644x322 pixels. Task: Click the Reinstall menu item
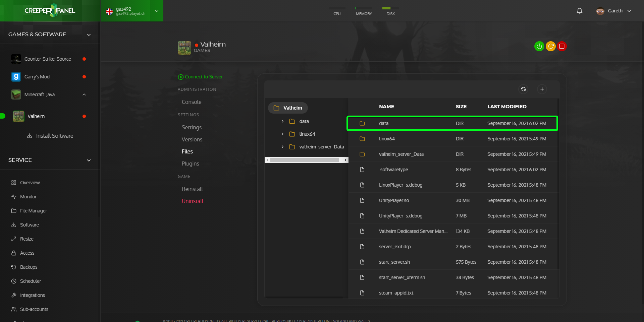192,189
